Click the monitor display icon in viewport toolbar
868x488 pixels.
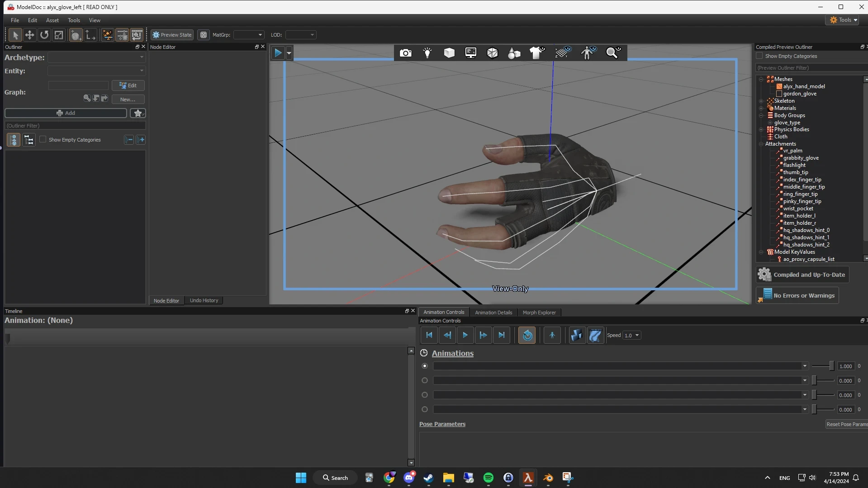(x=471, y=53)
